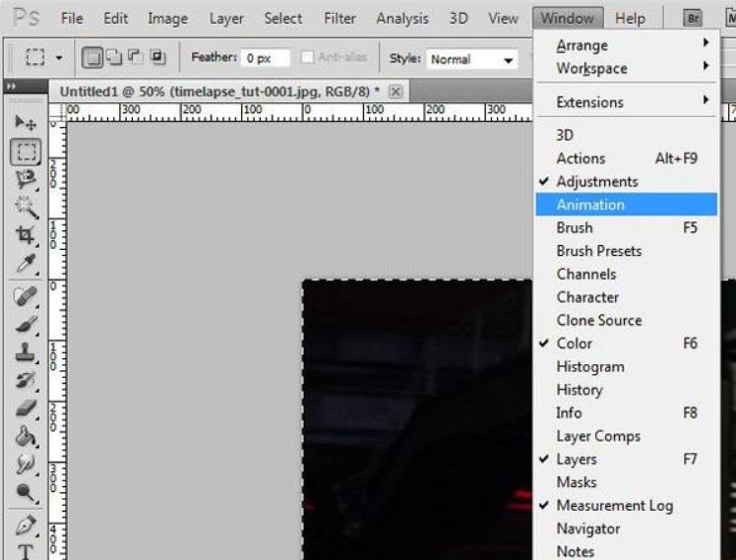Choose Channels from the Window menu

point(627,275)
